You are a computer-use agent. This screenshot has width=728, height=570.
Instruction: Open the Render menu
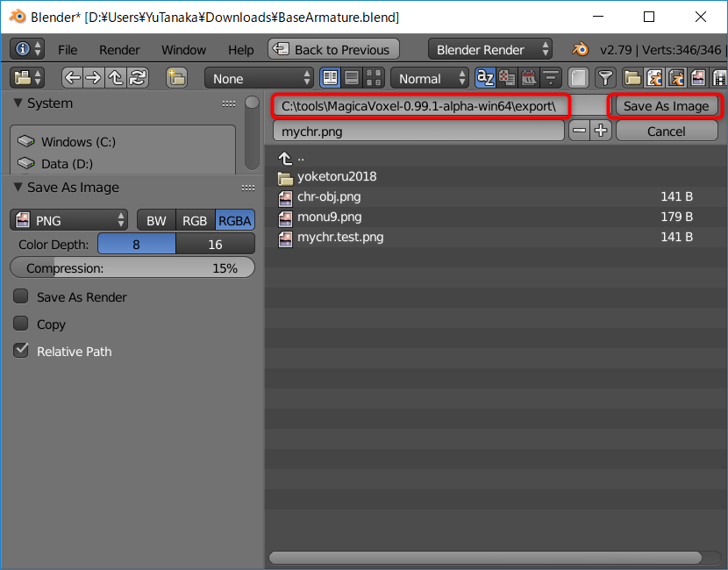(119, 50)
